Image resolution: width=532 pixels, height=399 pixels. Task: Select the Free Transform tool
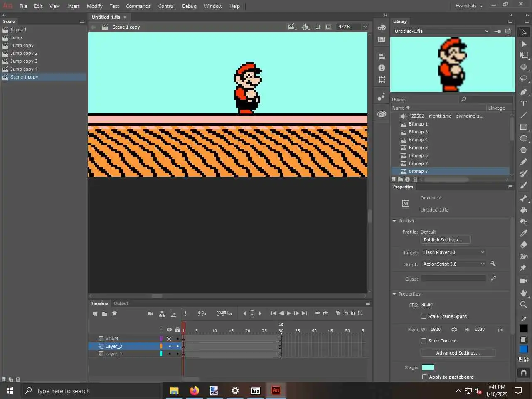(x=524, y=55)
